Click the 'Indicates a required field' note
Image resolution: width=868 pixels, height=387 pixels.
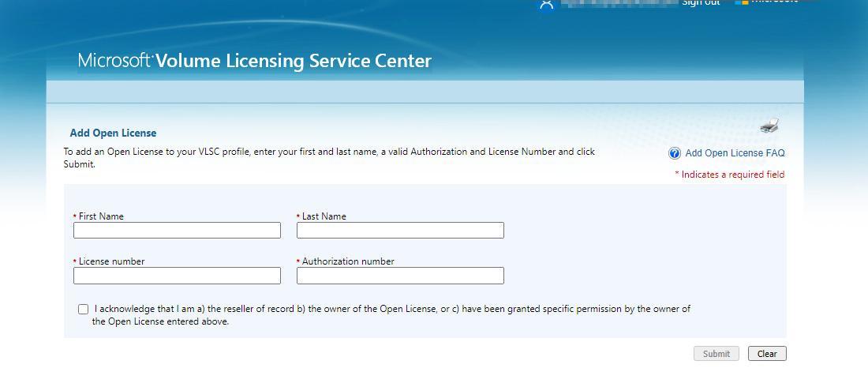(x=730, y=174)
